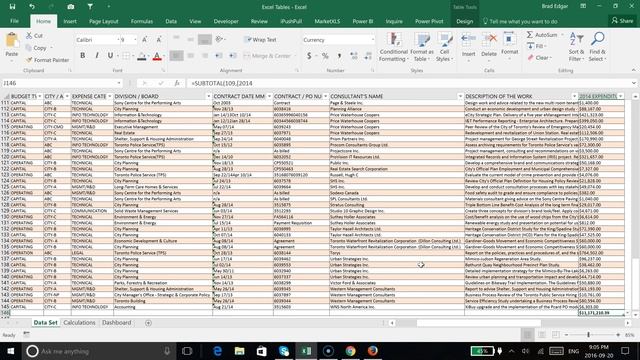This screenshot has height=360, width=640.
Task: Toggle Bold formatting
Action: [82, 56]
